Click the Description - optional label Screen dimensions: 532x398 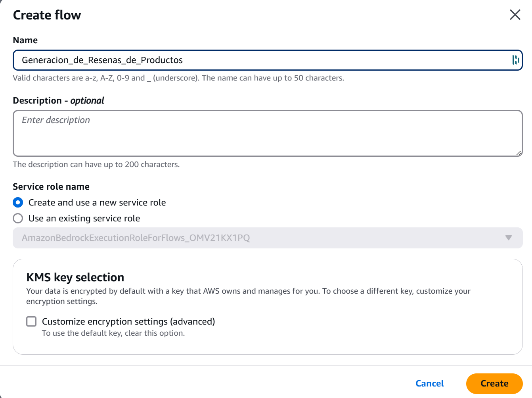(58, 100)
